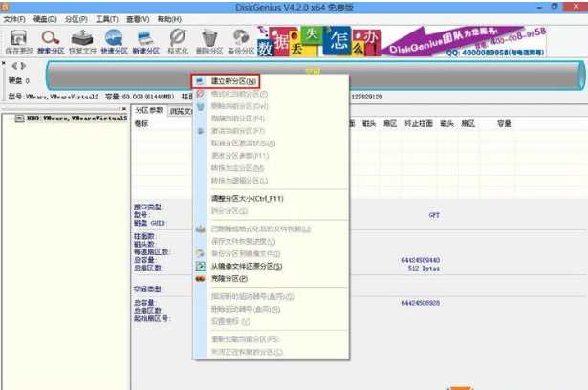Click the 搜索分区 (Search Partitions) toolbar icon
The image size is (588, 390).
51,41
